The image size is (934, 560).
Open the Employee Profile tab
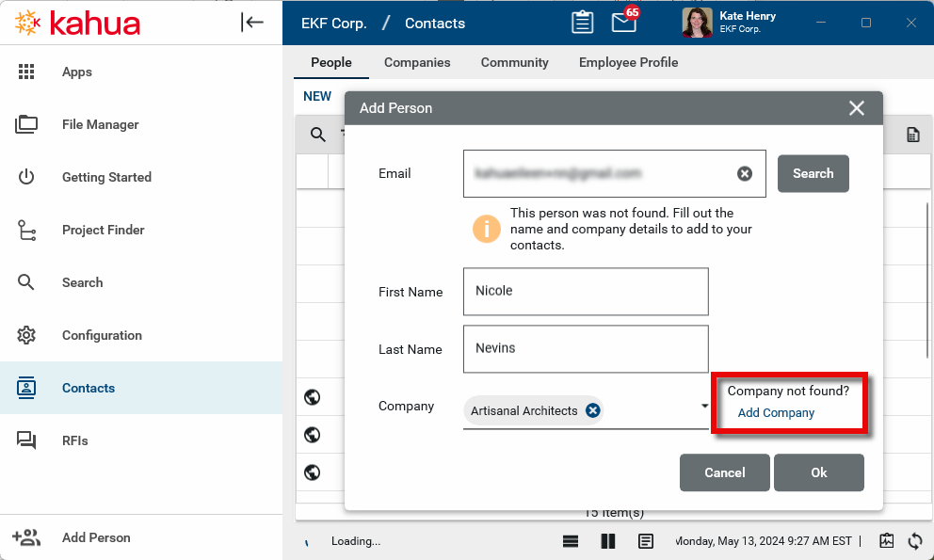[x=628, y=62]
